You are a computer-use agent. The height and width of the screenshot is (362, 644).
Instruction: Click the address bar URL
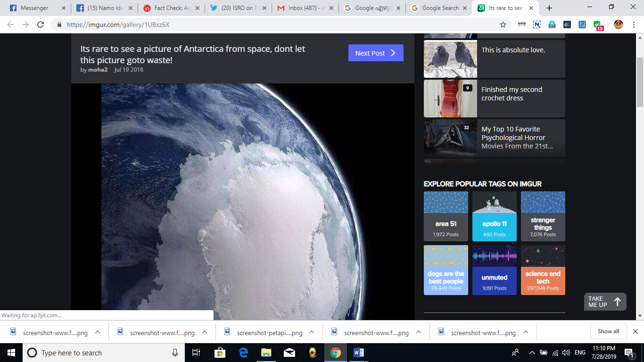click(x=118, y=25)
